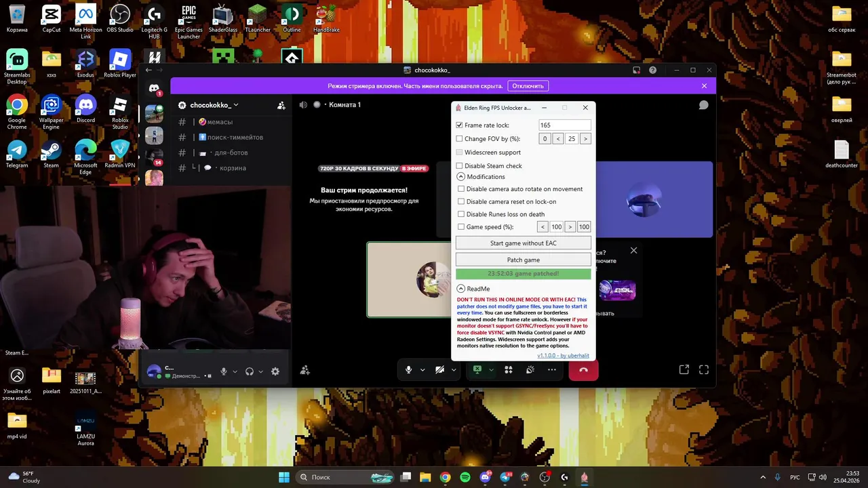Enable Disable Runes loss on death
This screenshot has height=488, width=868.
click(461, 214)
